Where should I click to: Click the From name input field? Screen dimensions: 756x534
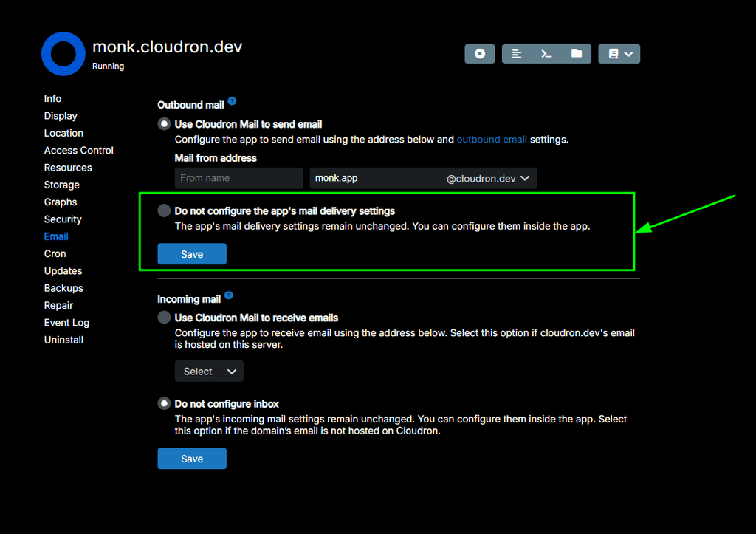point(238,178)
